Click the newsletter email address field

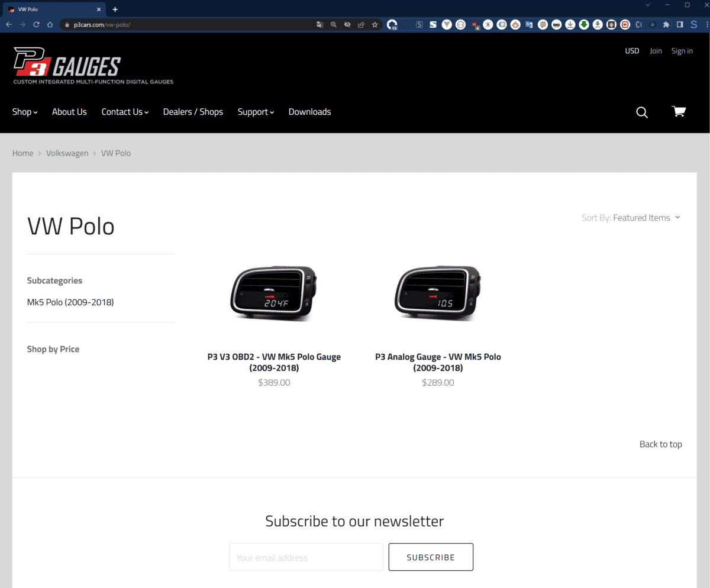click(x=306, y=557)
